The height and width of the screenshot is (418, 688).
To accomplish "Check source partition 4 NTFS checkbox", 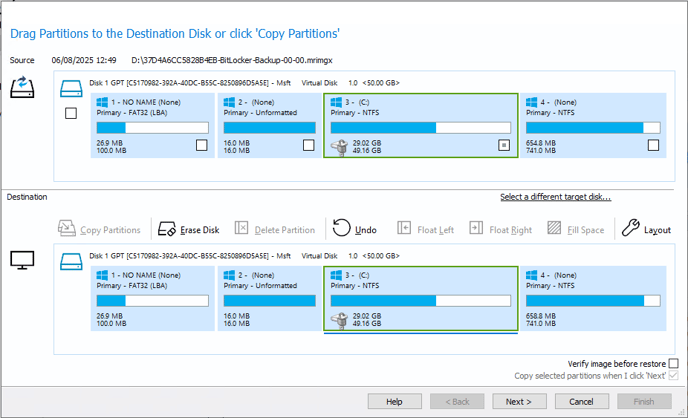I will tap(653, 145).
